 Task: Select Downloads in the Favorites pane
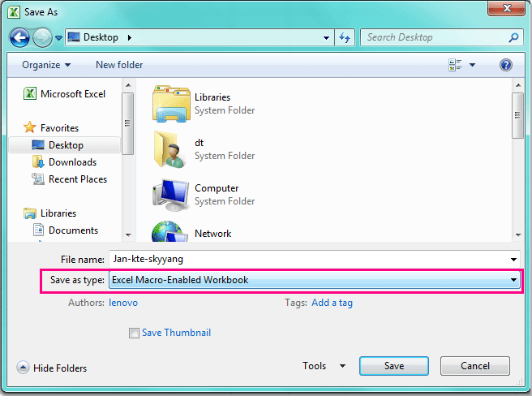point(72,162)
